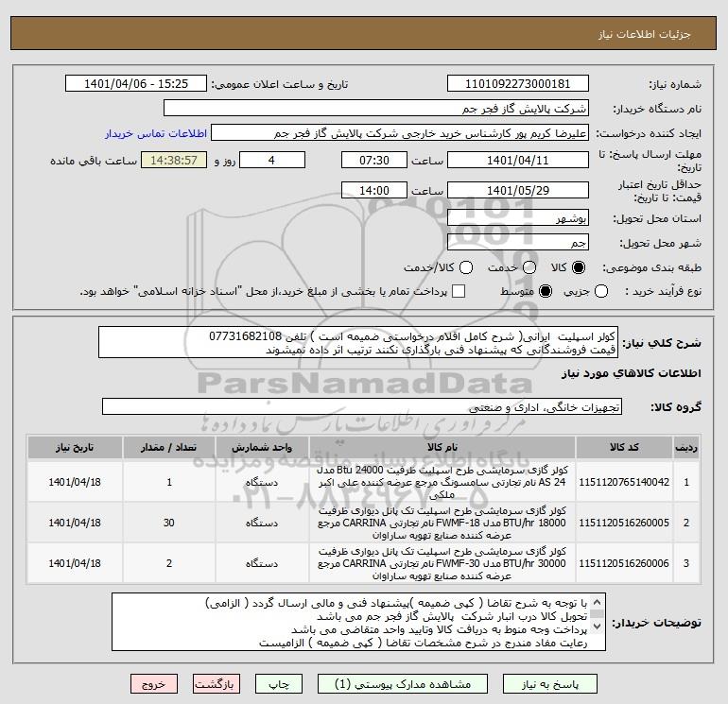This screenshot has height=704, width=728.
Task: Click the شماره نیاز field 1101092273000181
Action: click(518, 83)
